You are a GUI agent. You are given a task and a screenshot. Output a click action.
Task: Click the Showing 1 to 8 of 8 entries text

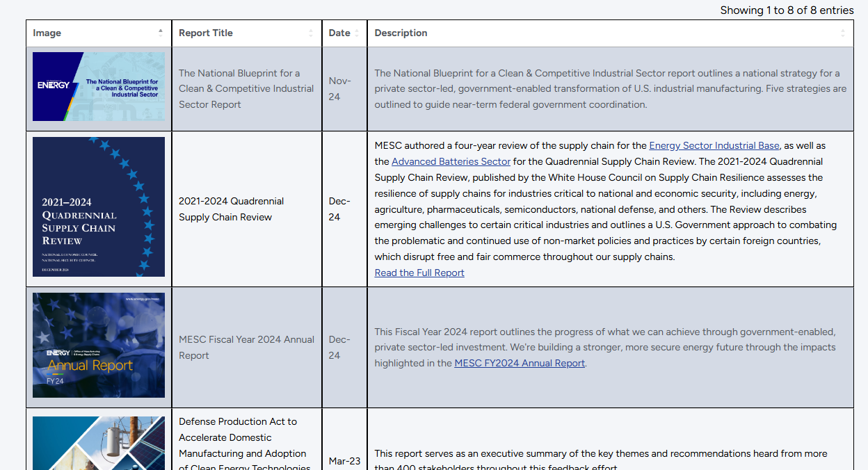point(787,10)
